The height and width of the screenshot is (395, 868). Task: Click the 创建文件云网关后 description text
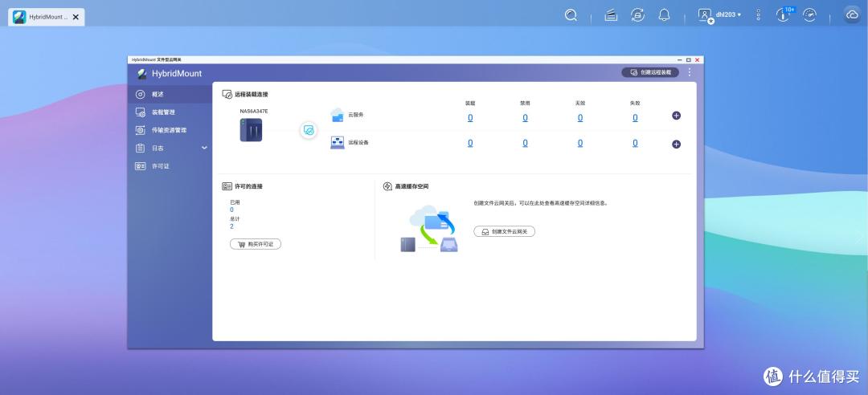tap(541, 203)
